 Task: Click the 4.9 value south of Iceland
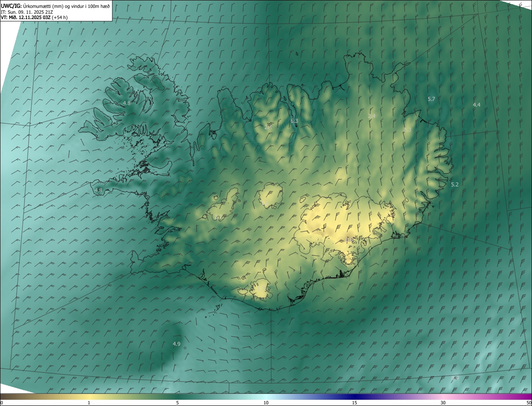(x=177, y=344)
